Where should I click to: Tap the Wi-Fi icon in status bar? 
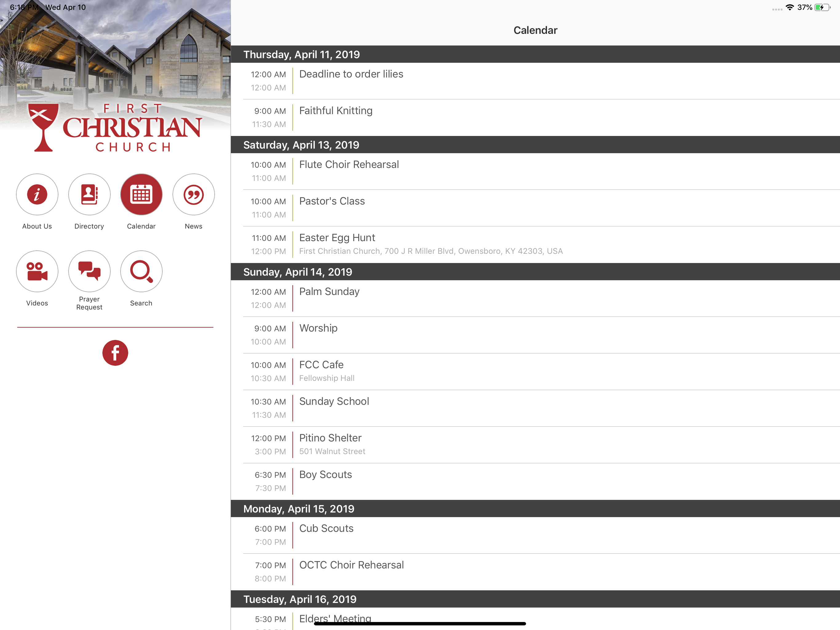pyautogui.click(x=790, y=7)
